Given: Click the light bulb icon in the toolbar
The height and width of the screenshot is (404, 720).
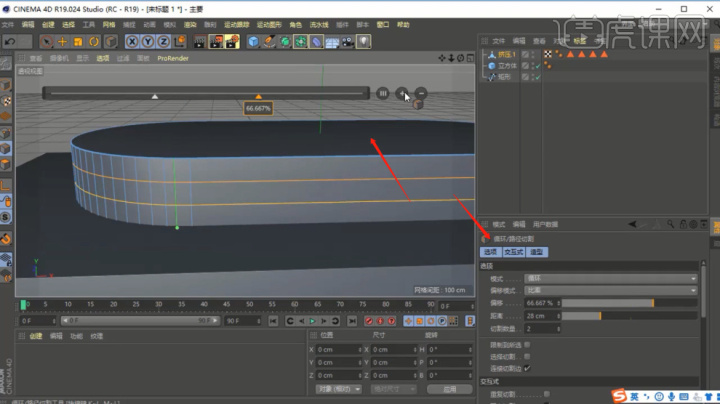Looking at the screenshot, I should [x=363, y=42].
